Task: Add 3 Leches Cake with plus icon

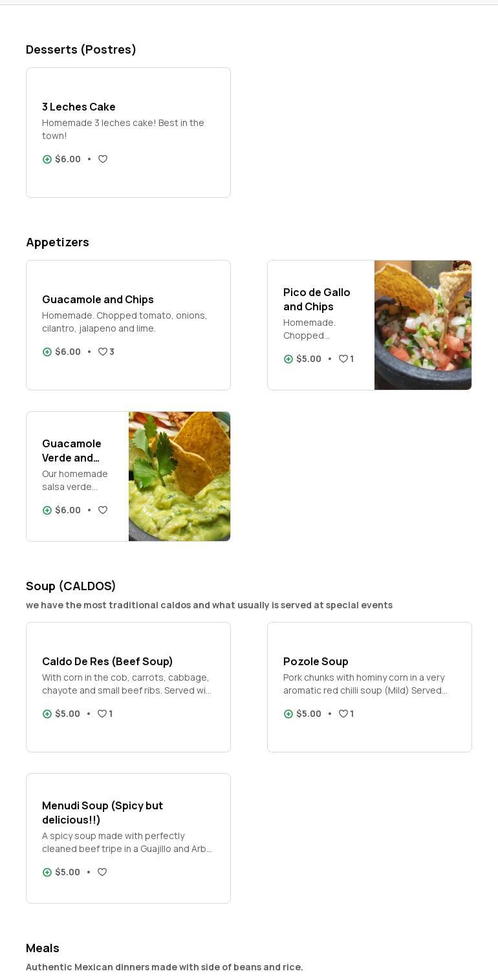Action: 47,159
